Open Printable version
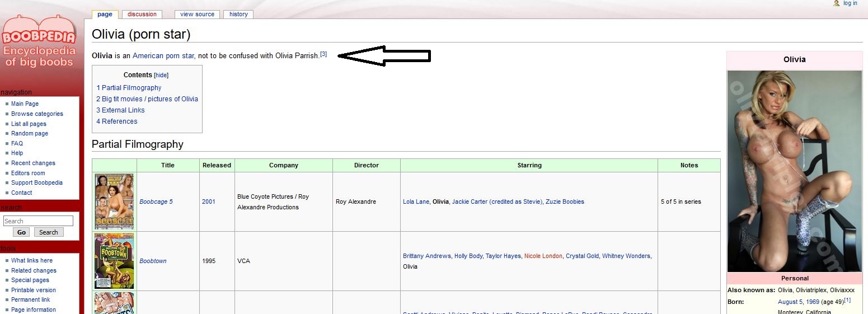868x314 pixels. [x=34, y=290]
